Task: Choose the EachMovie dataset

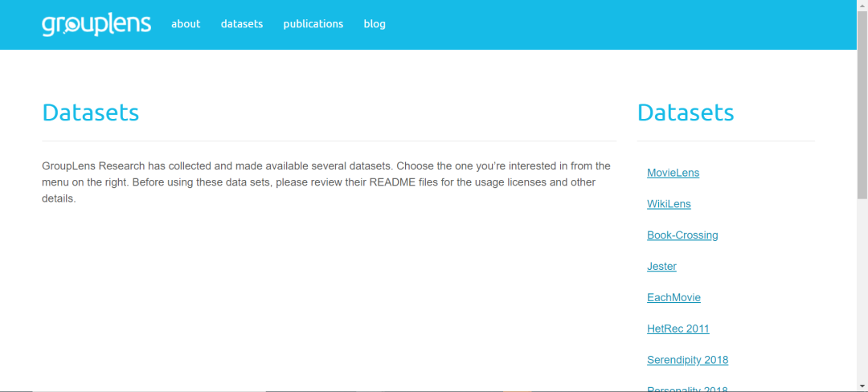Action: (674, 297)
